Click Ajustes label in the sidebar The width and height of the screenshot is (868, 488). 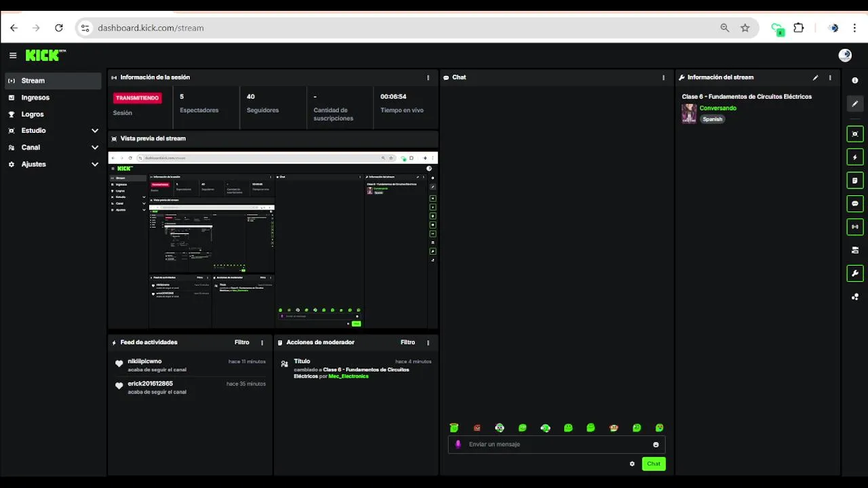click(33, 164)
